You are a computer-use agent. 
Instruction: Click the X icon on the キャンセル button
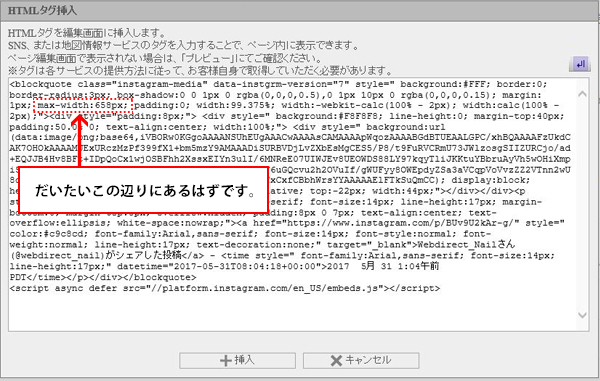click(336, 360)
